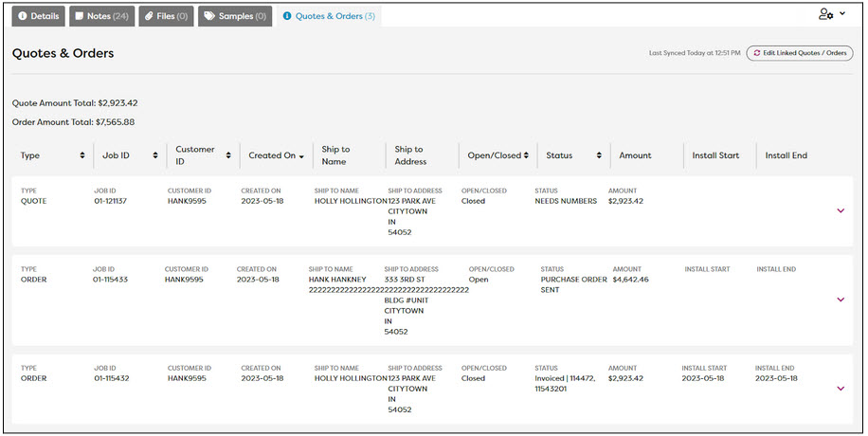Sort by Open/Closed column arrows
This screenshot has width=868, height=436.
(526, 155)
